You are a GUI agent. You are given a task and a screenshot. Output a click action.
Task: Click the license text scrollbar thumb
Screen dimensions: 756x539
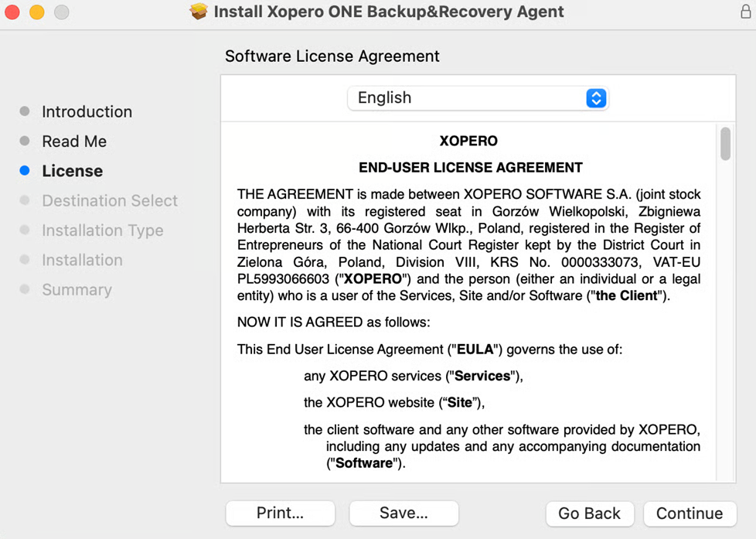click(x=725, y=144)
